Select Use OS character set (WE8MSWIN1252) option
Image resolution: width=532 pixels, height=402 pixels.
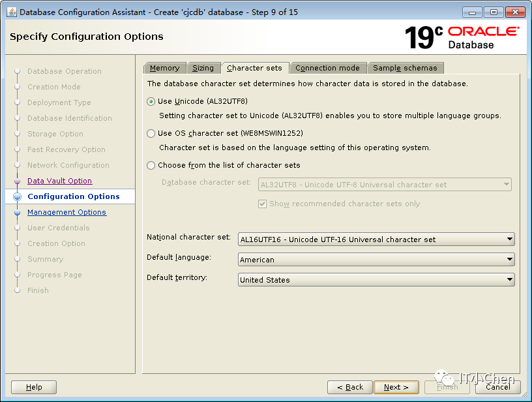(x=151, y=133)
